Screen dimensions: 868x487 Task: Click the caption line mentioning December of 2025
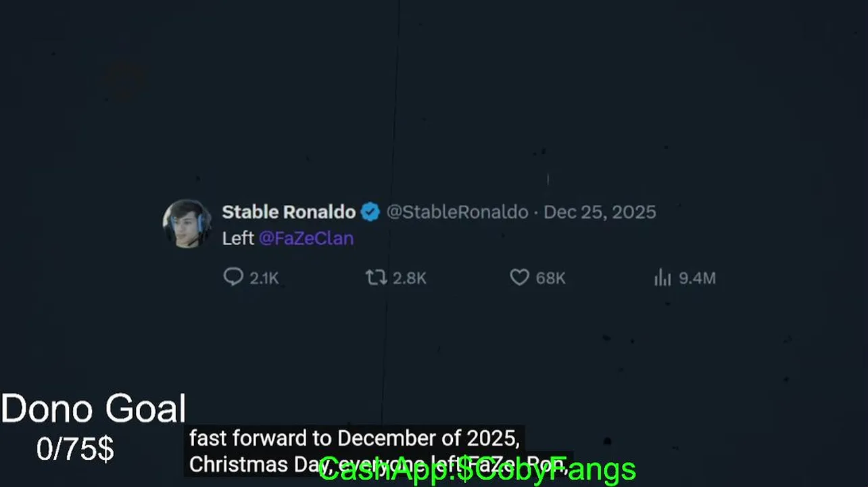[354, 438]
